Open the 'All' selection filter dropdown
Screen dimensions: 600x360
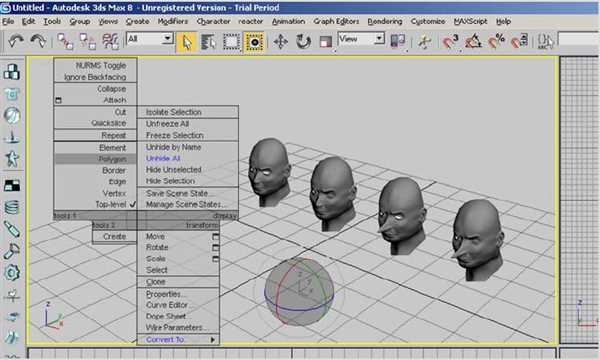coord(167,39)
